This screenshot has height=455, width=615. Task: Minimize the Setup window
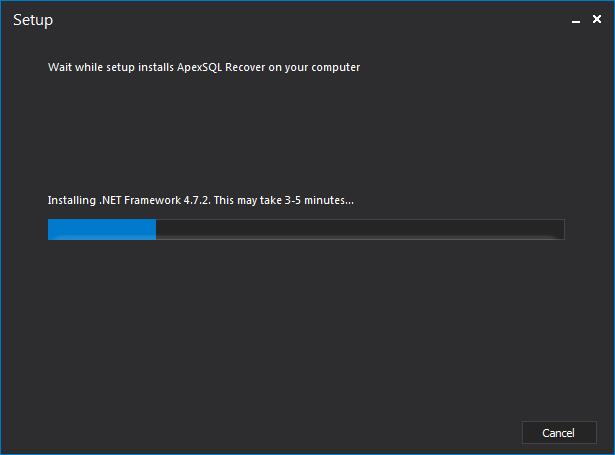(x=577, y=19)
